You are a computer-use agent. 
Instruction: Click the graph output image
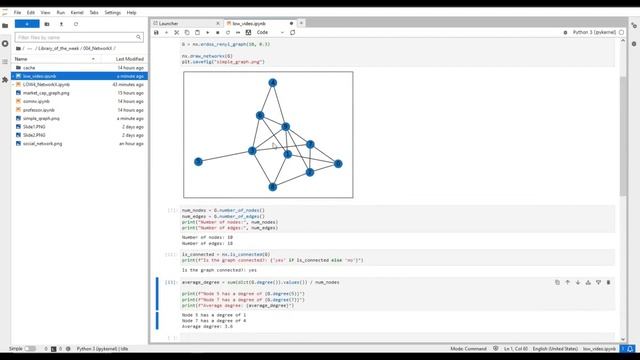tap(268, 135)
